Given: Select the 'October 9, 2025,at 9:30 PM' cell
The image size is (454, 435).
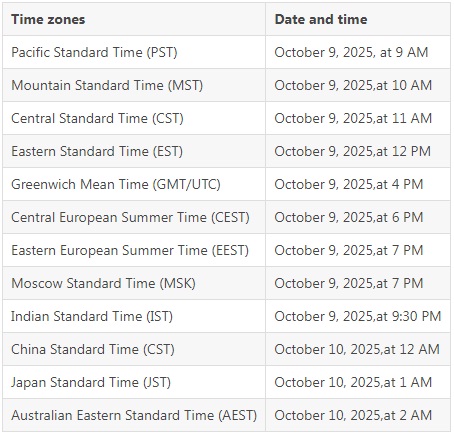Looking at the screenshot, I should tap(358, 316).
